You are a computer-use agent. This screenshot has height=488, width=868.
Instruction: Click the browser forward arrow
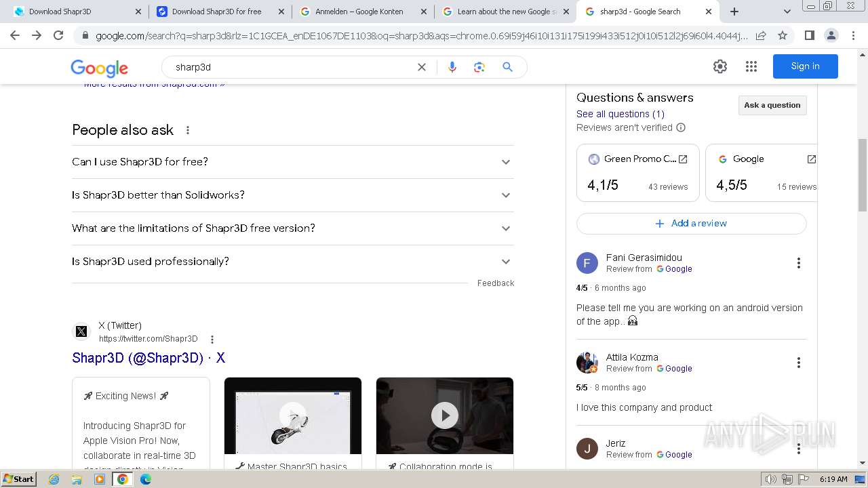(x=37, y=35)
